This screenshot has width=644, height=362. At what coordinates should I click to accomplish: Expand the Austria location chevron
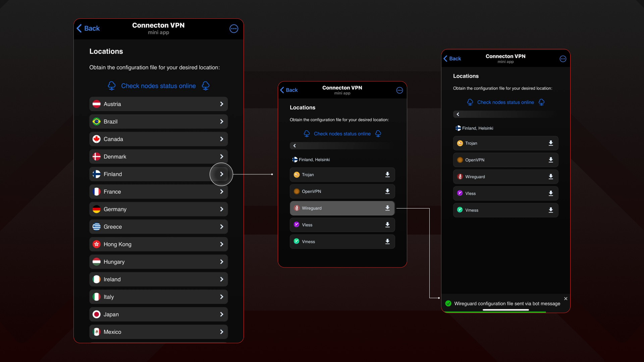click(221, 104)
